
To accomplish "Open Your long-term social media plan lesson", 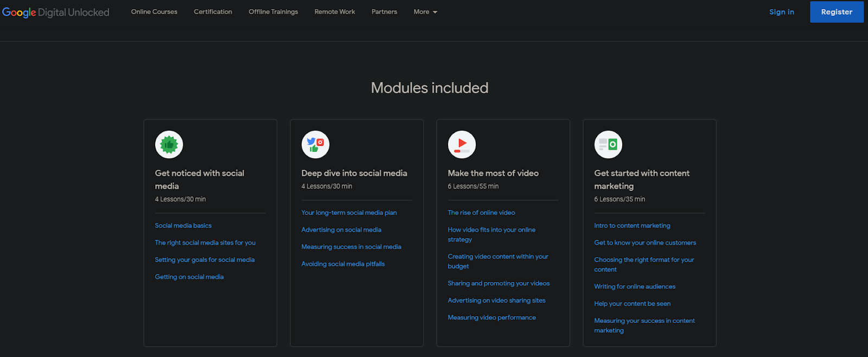I will [349, 213].
